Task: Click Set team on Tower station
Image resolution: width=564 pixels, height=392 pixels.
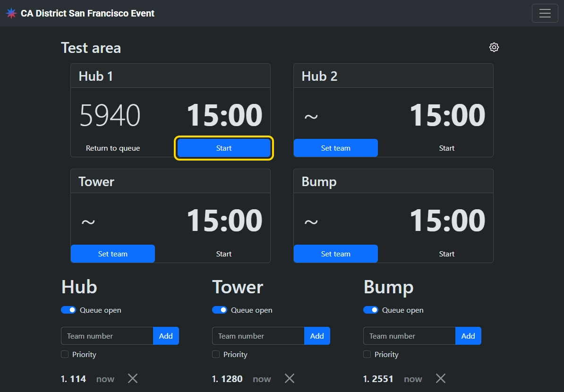Action: point(112,254)
